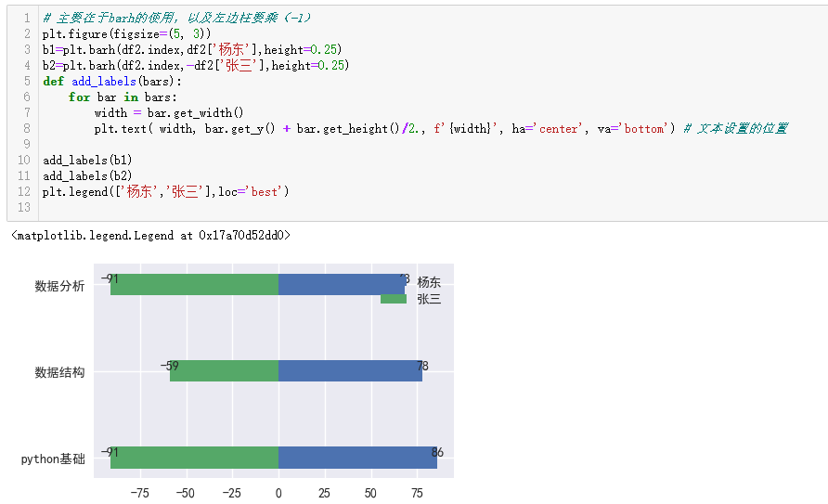Image resolution: width=828 pixels, height=504 pixels.
Task: Click the comment on code line 1
Action: click(176, 18)
